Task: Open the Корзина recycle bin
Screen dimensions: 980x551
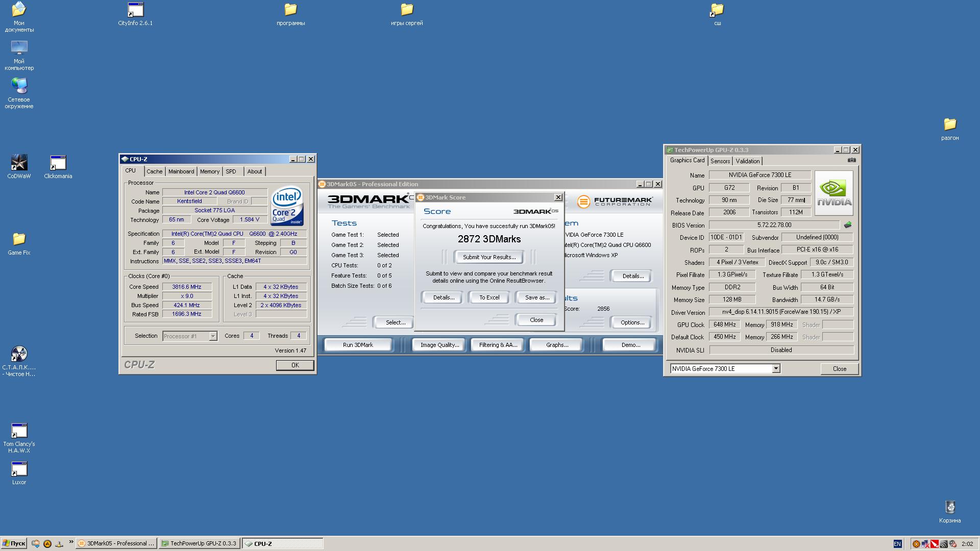Action: coord(950,511)
